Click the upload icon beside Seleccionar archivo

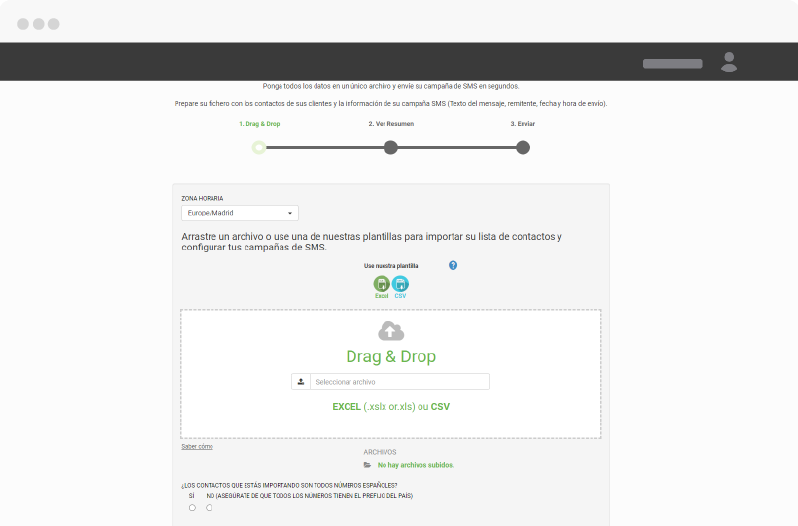[x=300, y=382]
